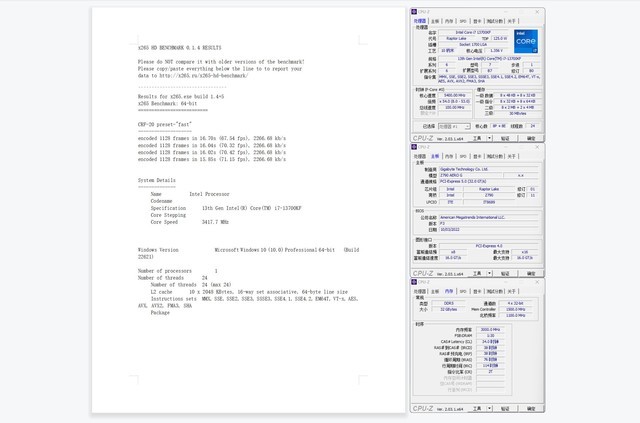Select 测试分数 tab in bottom memory window

coord(495,292)
